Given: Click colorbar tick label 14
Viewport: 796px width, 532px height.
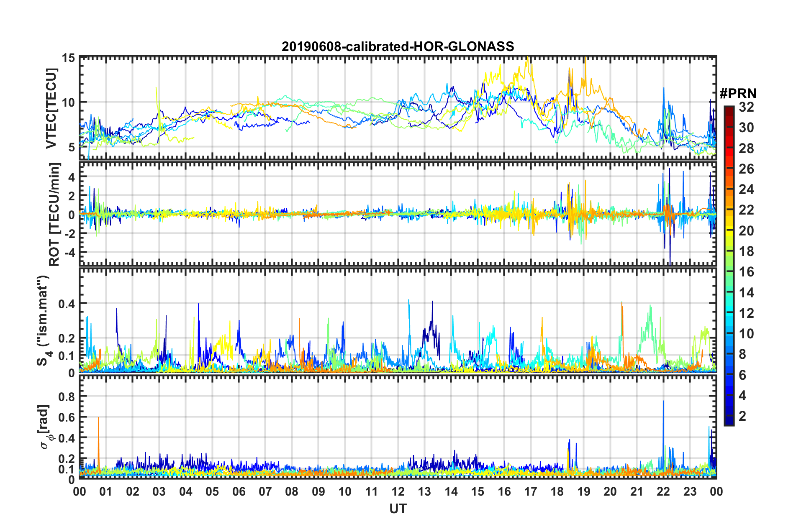Looking at the screenshot, I should 746,292.
